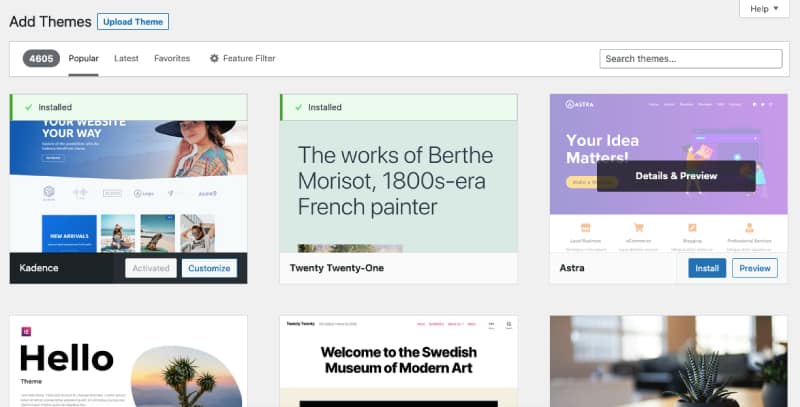Click the search icon in Twenty Twenty preview
The width and height of the screenshot is (800, 407).
pos(508,325)
